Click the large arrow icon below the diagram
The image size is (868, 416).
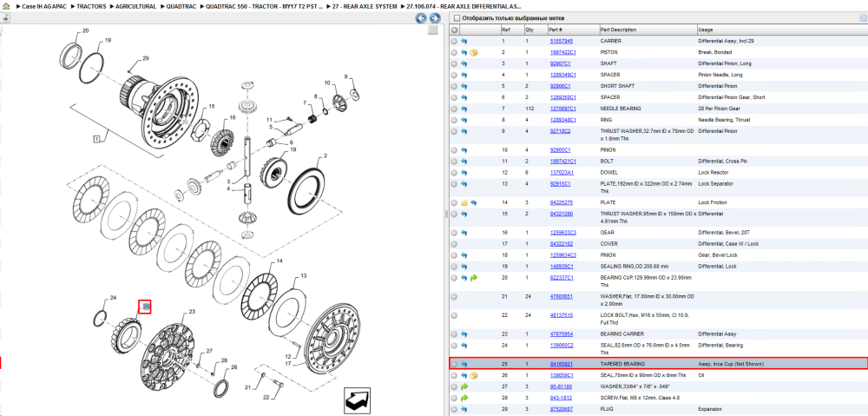pos(357,400)
